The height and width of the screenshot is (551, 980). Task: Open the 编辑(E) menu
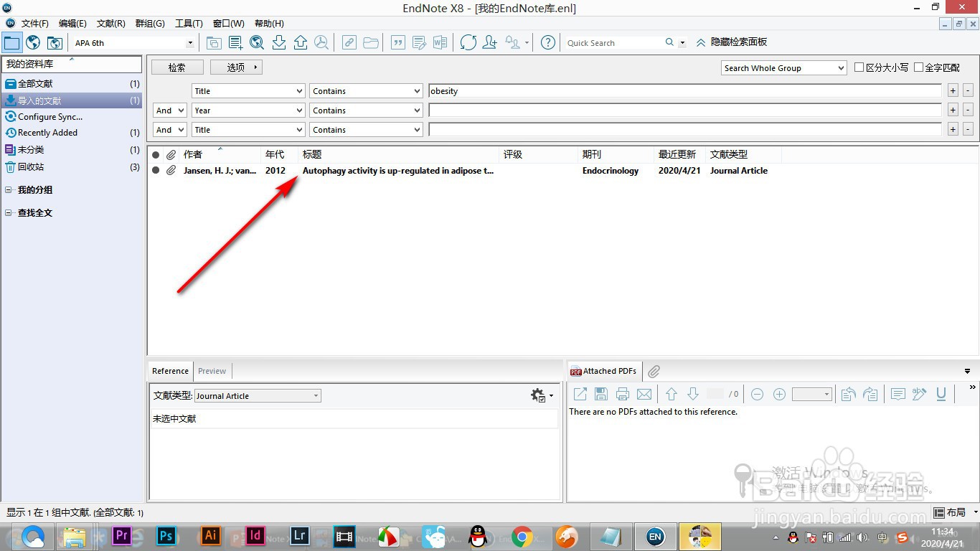(x=72, y=24)
